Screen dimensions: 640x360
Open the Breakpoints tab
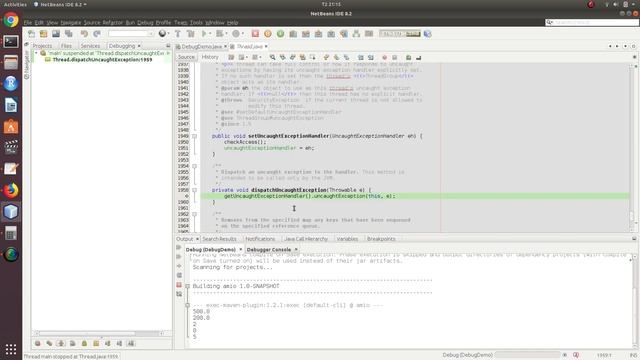coord(381,239)
